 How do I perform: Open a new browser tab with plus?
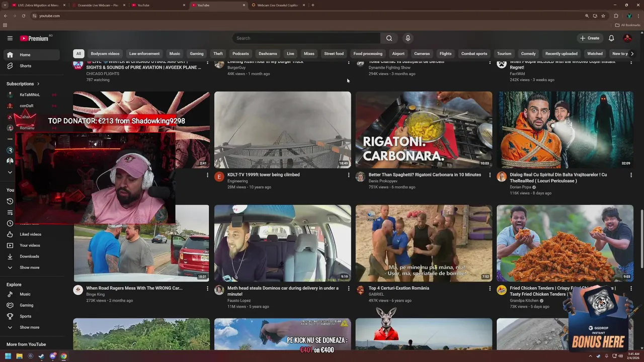coord(313,5)
